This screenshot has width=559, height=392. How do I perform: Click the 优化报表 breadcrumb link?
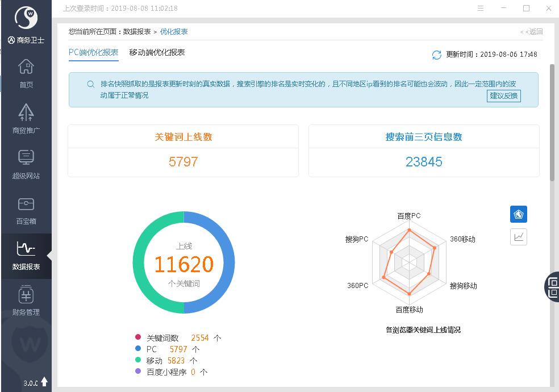point(174,32)
